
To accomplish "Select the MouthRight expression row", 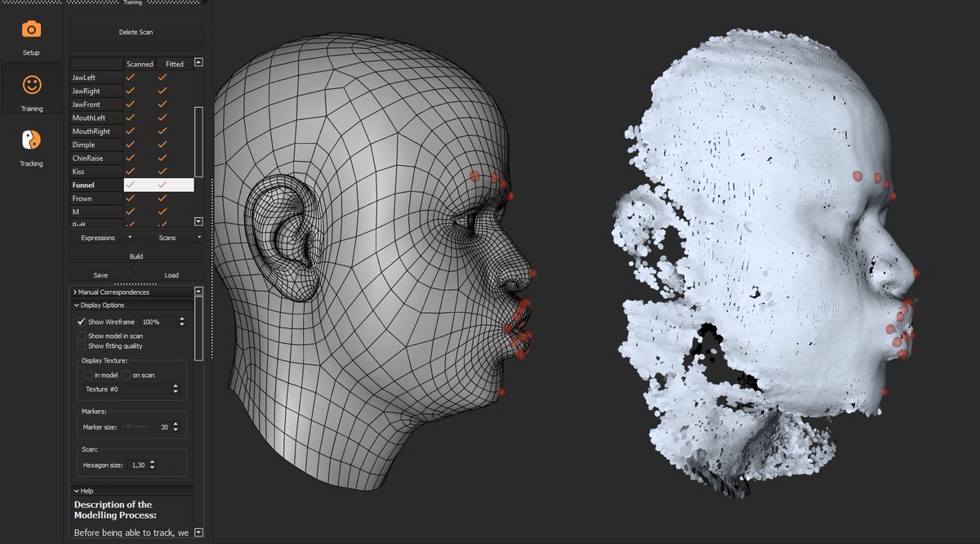I will pyautogui.click(x=131, y=131).
